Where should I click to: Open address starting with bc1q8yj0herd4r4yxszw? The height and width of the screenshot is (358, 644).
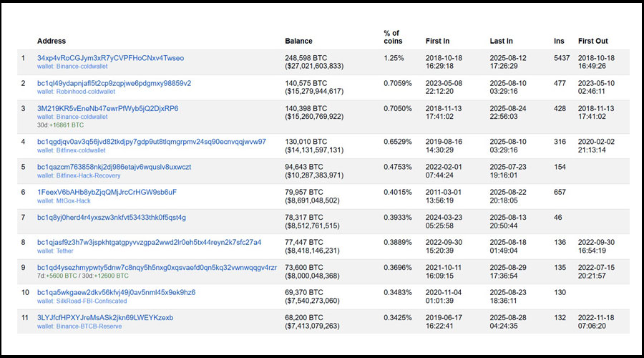coord(111,217)
